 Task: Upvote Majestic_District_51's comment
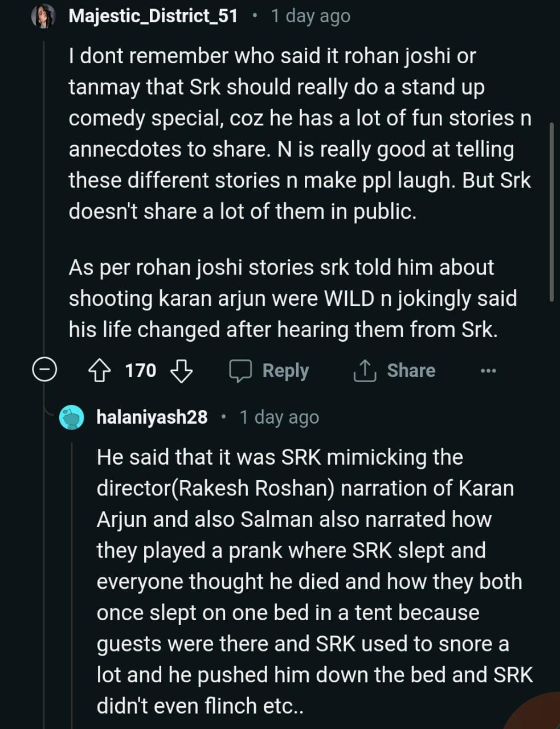(99, 371)
